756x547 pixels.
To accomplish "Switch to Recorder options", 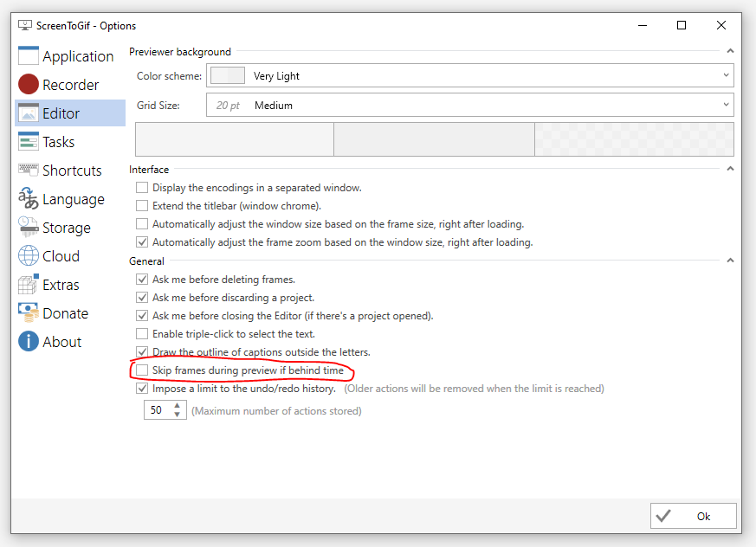I will tap(70, 85).
